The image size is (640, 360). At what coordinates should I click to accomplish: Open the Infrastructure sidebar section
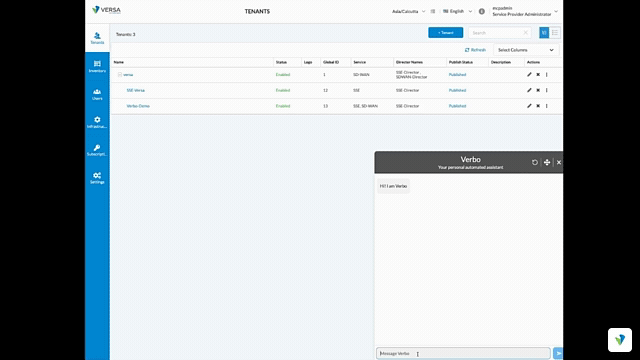click(97, 122)
